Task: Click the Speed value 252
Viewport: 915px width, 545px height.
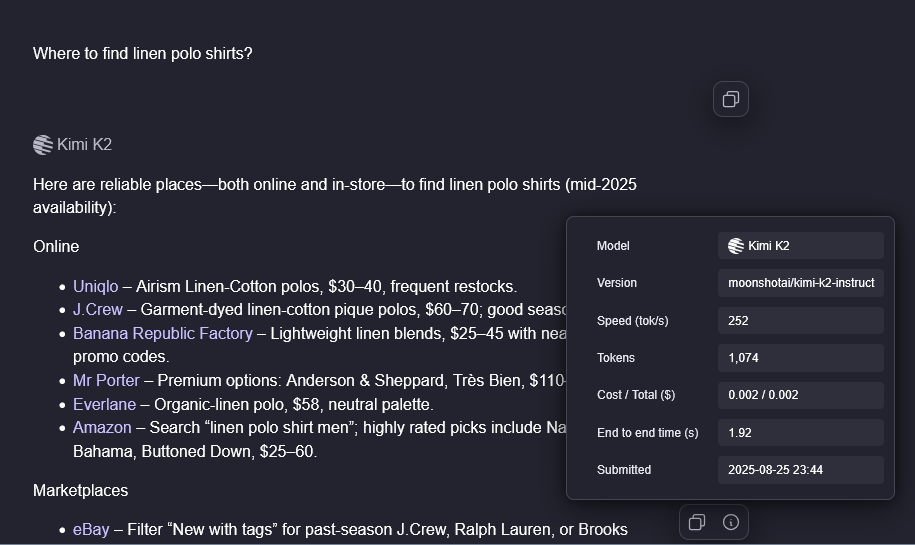Action: [800, 321]
